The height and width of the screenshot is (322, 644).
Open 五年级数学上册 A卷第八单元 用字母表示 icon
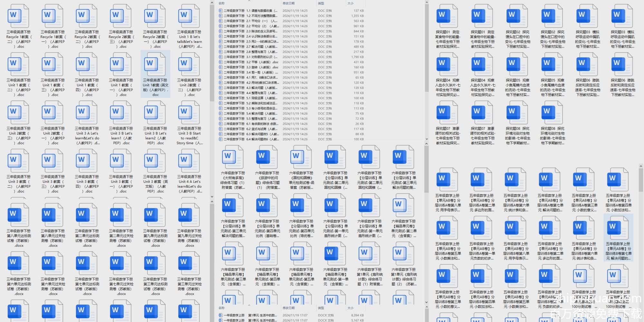448,180
